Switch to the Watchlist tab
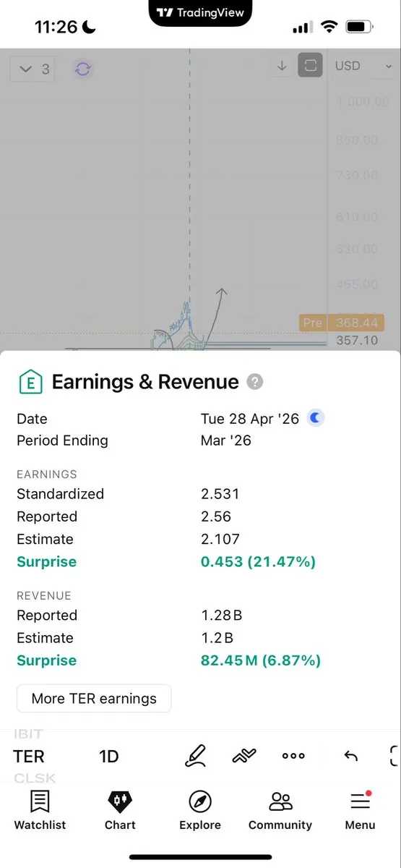The width and height of the screenshot is (401, 868). (x=40, y=810)
